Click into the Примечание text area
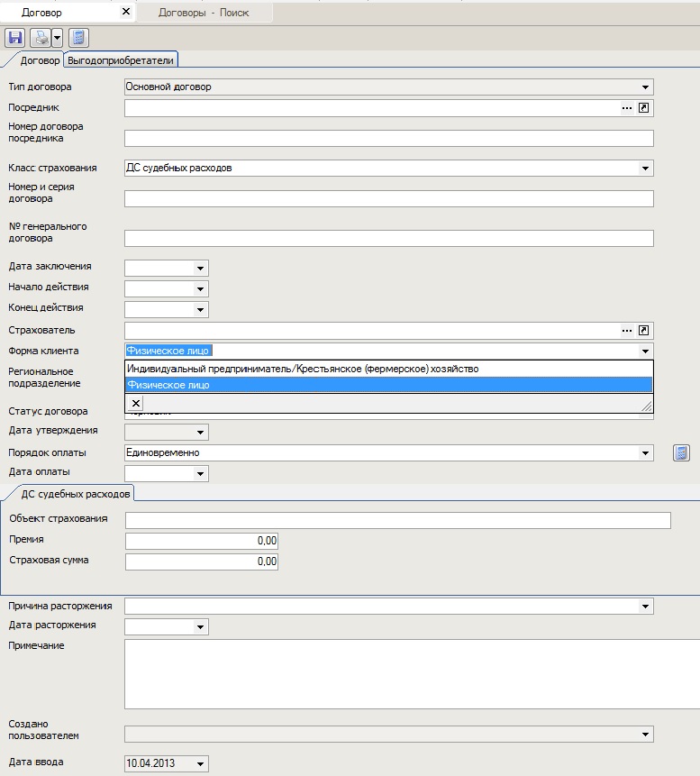 (388, 674)
